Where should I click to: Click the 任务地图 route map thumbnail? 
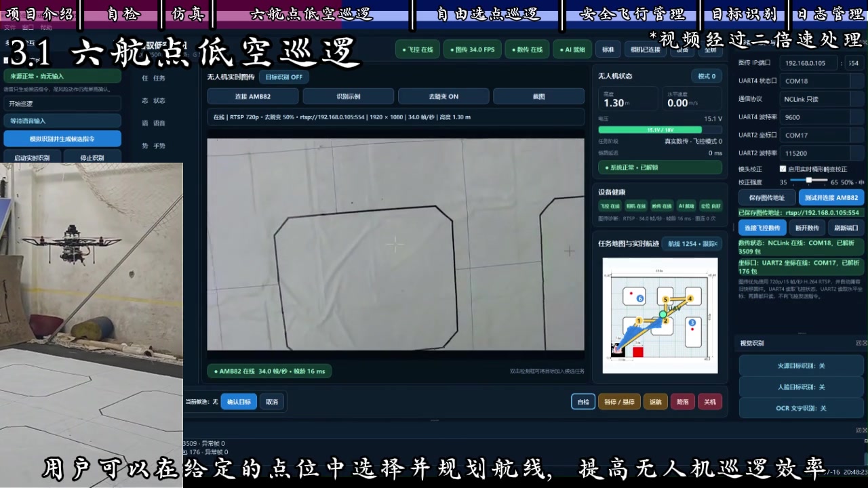[x=660, y=315]
